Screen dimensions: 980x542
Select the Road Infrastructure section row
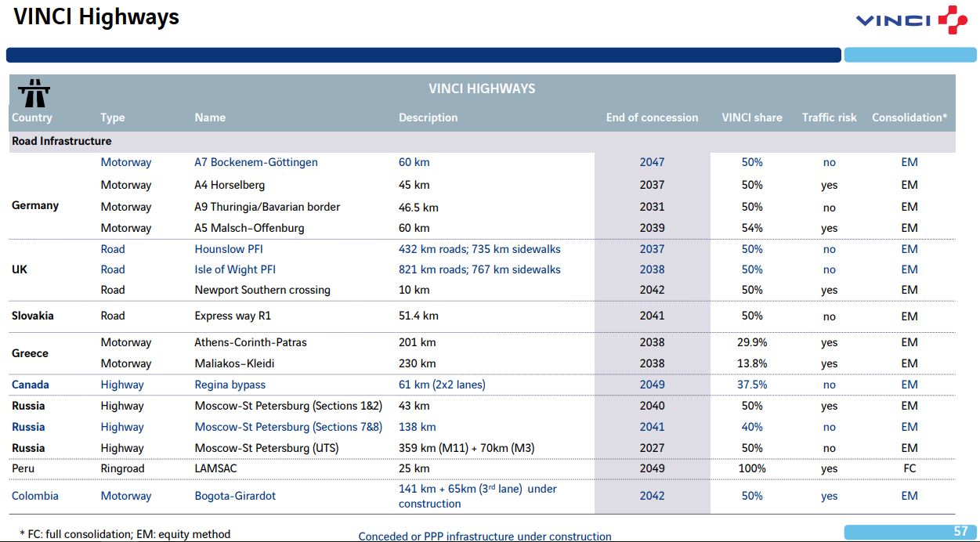pos(482,141)
